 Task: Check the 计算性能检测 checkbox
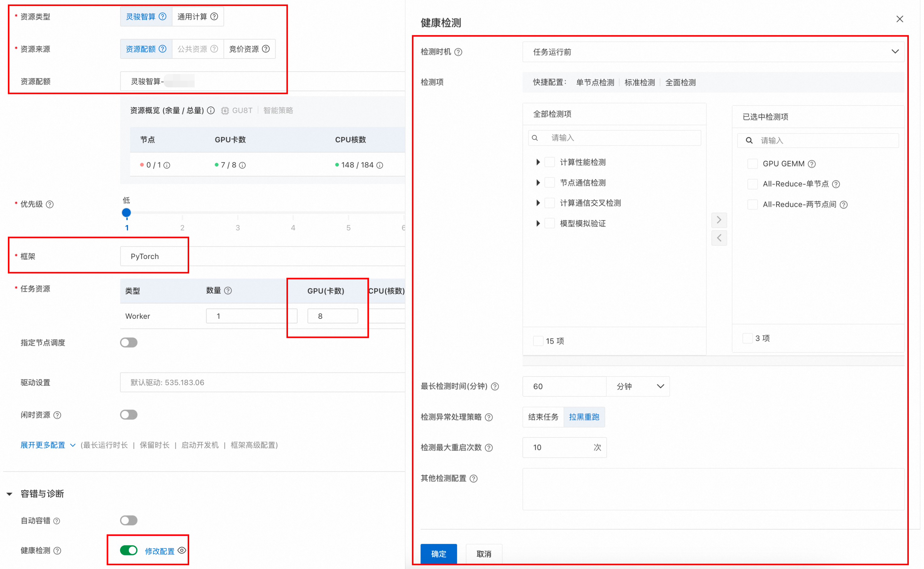point(550,162)
